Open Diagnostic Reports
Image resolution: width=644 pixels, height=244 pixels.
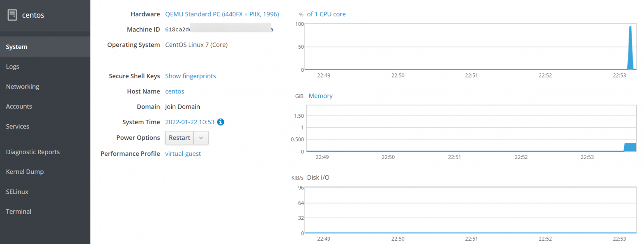pos(32,152)
